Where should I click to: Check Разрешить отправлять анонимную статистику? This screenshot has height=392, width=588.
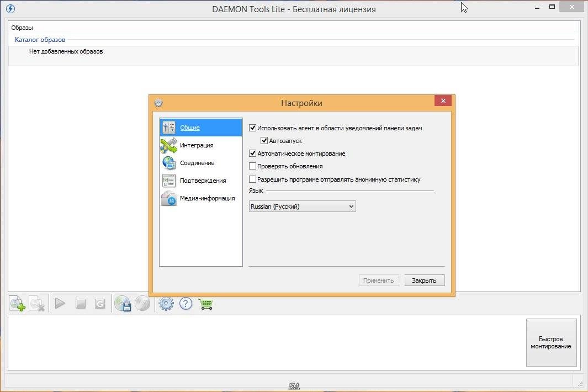253,179
